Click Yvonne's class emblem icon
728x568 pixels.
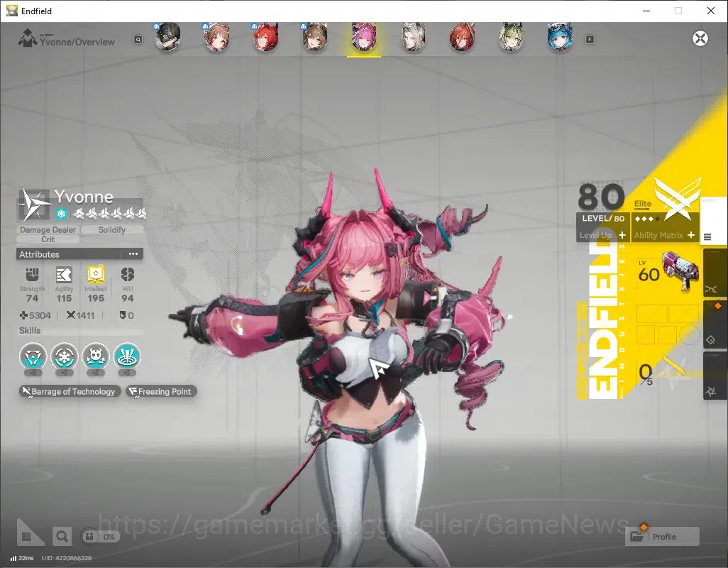pos(33,204)
